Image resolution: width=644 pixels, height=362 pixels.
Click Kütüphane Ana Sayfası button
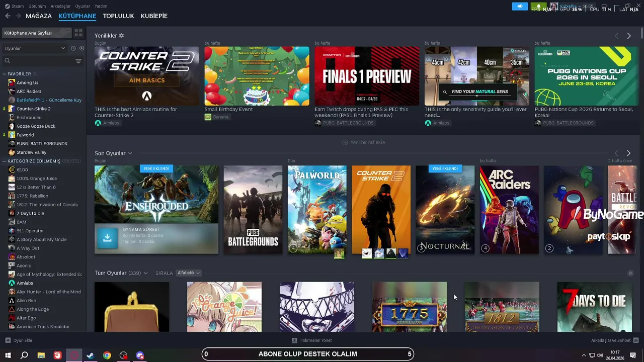click(36, 33)
